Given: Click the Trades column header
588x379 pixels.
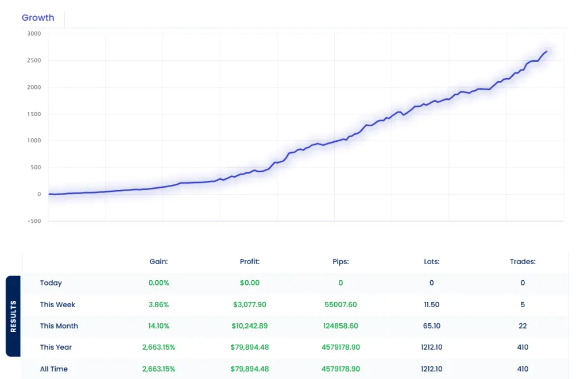Looking at the screenshot, I should click(x=522, y=261).
